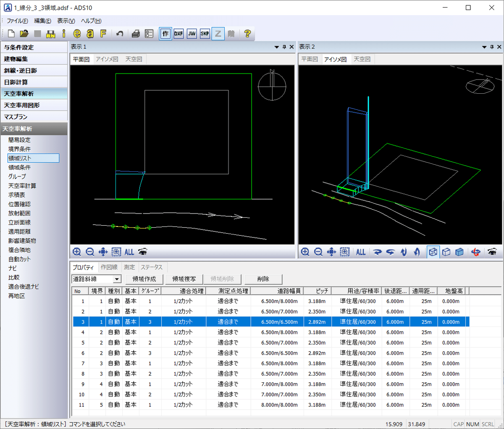Select table row No 11 with 8.000m/8.000m
The height and width of the screenshot is (429, 504).
pos(271,405)
